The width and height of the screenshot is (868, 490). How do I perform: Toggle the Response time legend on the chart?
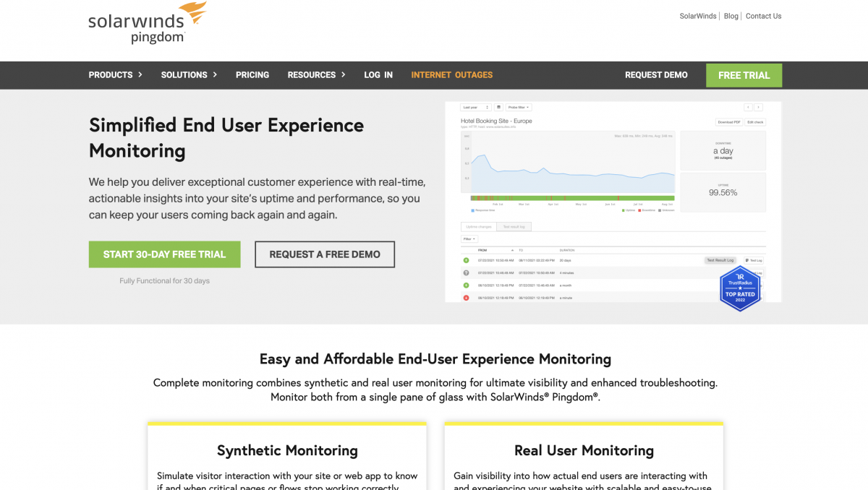(472, 210)
